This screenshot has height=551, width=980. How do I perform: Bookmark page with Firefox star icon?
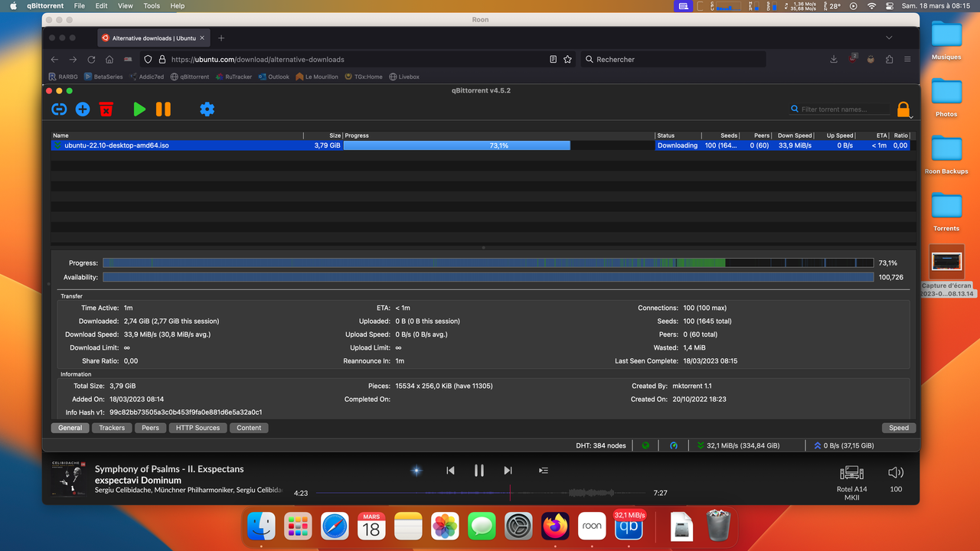click(x=567, y=59)
